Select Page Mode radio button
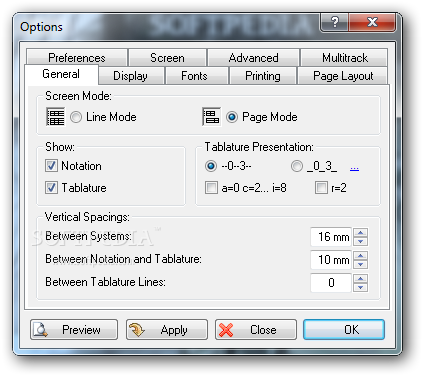This screenshot has width=423, height=376. tap(232, 117)
